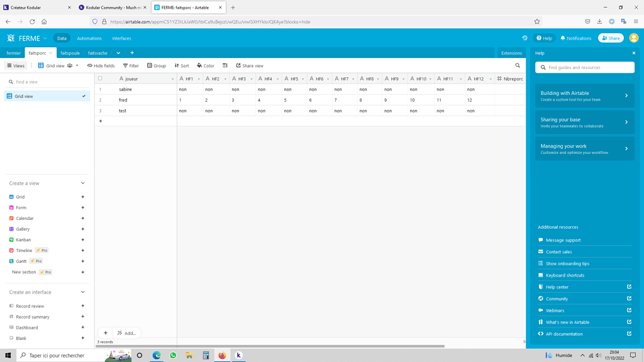
Task: Add a new Calendar view plus
Action: coord(82,218)
